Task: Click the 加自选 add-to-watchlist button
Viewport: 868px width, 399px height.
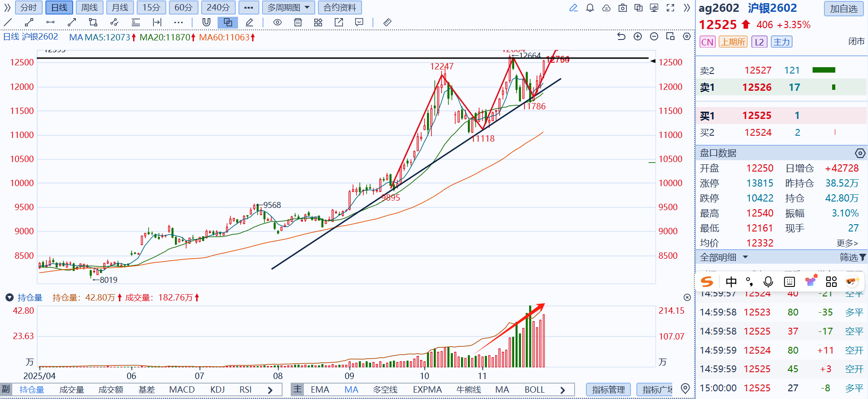Action: [843, 9]
